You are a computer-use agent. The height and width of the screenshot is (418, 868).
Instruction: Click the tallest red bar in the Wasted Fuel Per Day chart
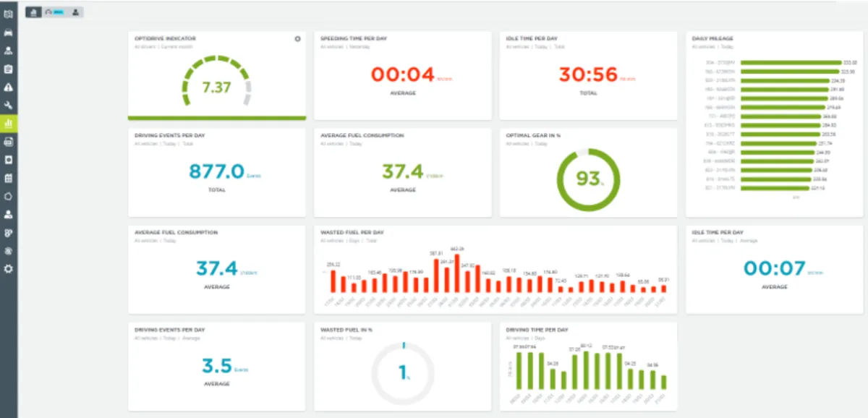[457, 273]
